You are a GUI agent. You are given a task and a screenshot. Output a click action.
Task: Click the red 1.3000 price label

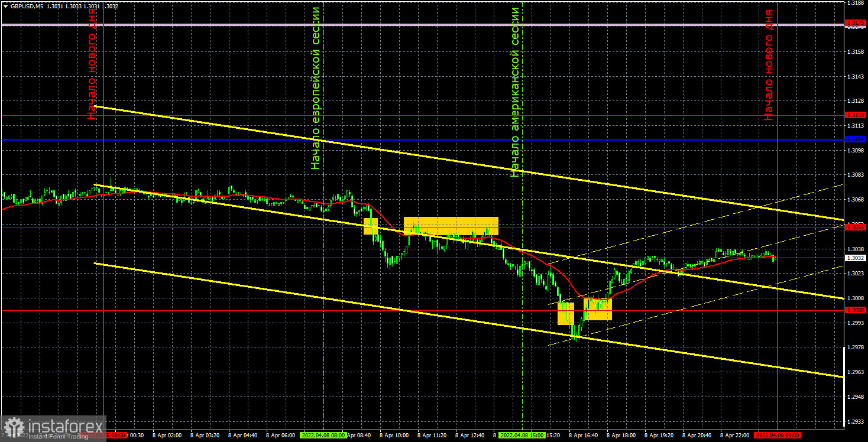856,310
